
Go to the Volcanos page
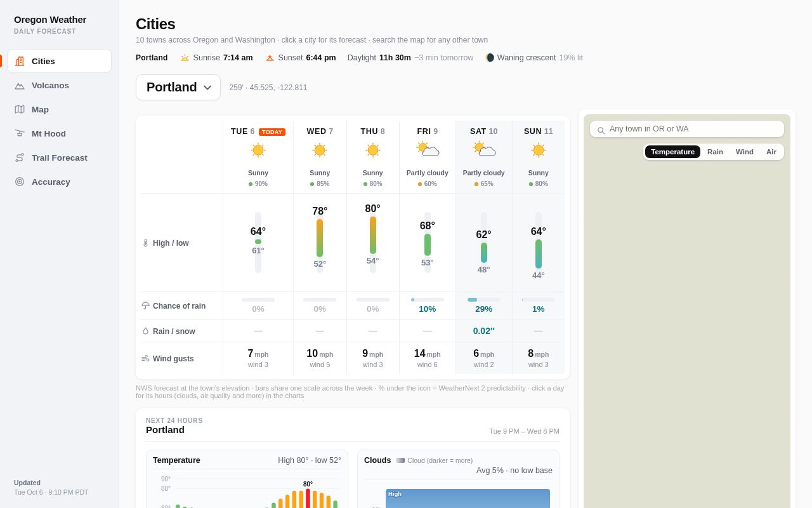[x=60, y=85]
